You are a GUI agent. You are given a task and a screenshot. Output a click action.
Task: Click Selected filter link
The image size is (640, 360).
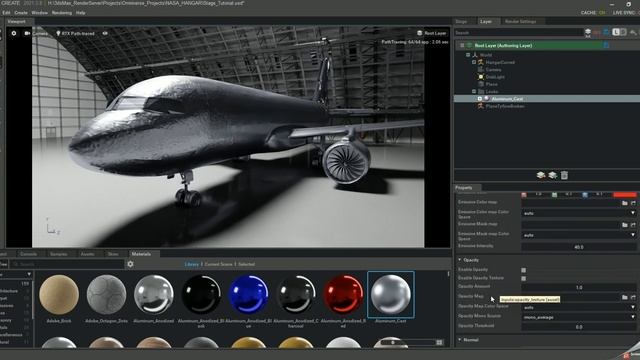246,264
